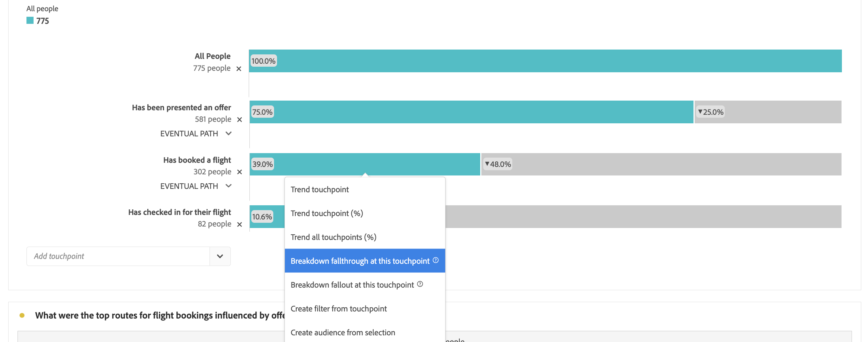The height and width of the screenshot is (342, 868).
Task: Select the 48.0% gray fallout bar
Action: click(x=661, y=164)
